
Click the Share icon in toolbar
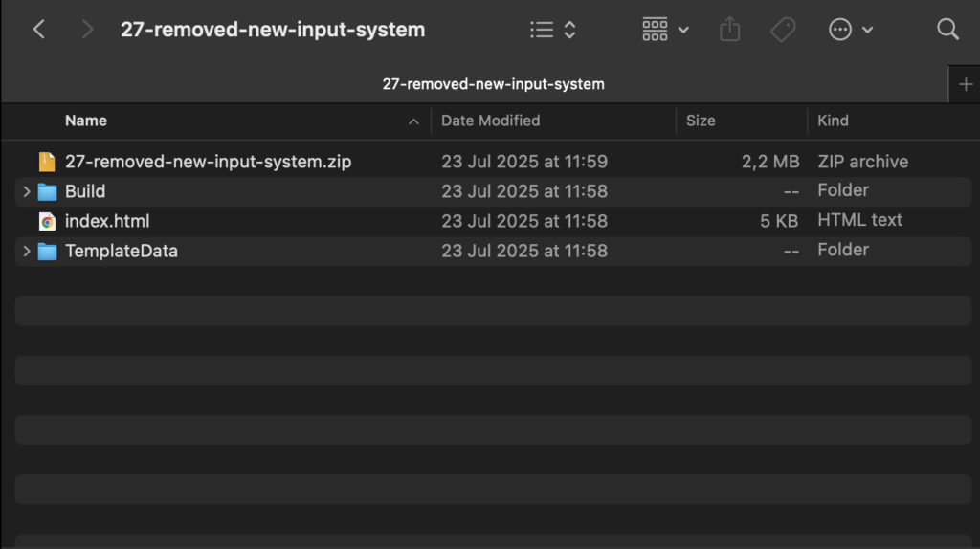[729, 30]
